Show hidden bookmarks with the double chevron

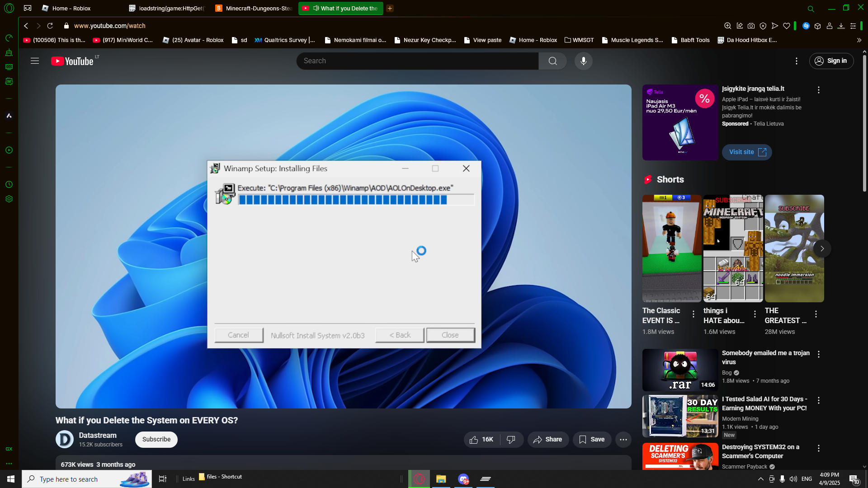tap(859, 40)
